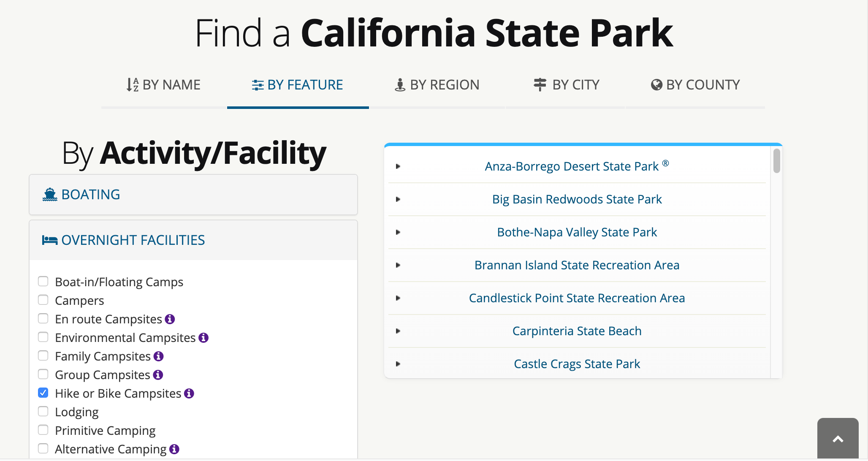Check the Campers checkbox
The width and height of the screenshot is (868, 461).
43,300
